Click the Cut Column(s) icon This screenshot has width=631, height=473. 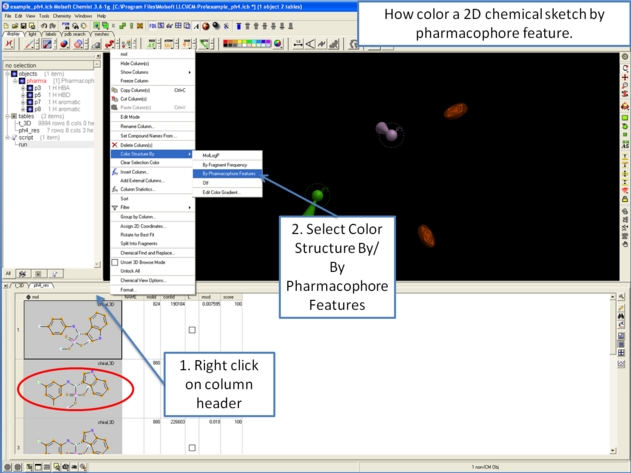point(114,99)
